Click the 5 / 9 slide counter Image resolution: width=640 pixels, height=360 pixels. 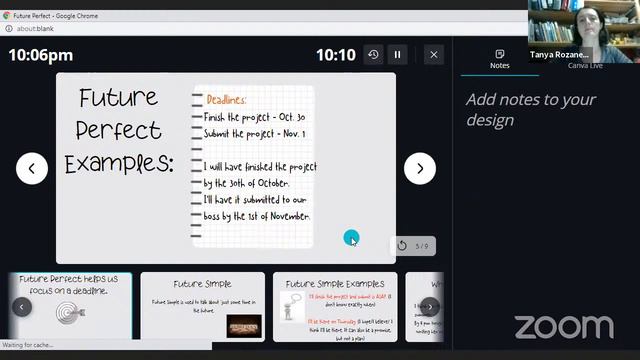tap(422, 246)
